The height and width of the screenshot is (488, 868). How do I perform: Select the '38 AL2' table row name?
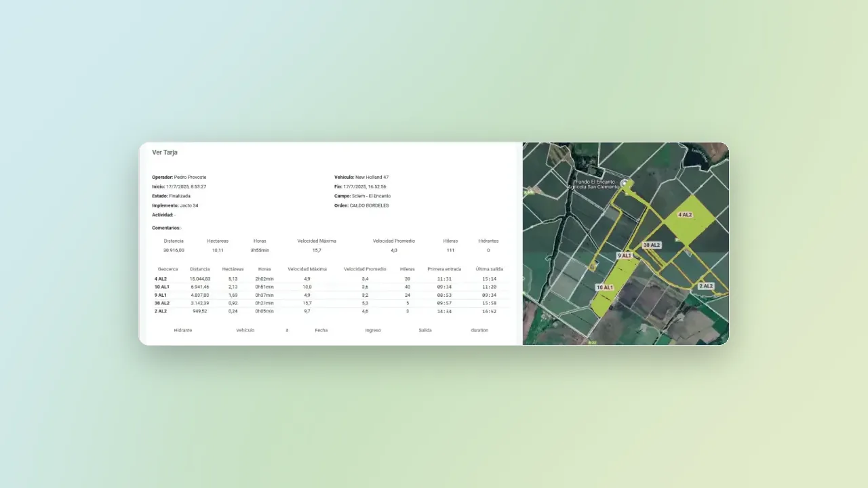click(x=162, y=303)
